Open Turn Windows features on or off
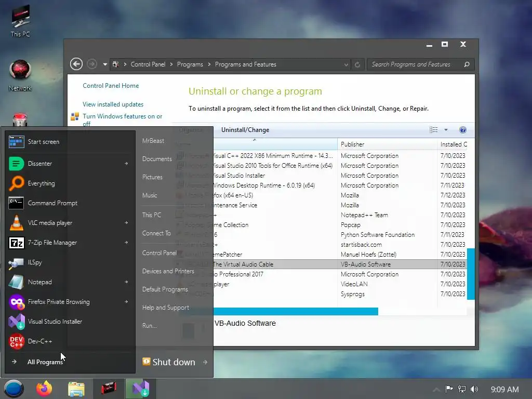532x399 pixels. 123,120
